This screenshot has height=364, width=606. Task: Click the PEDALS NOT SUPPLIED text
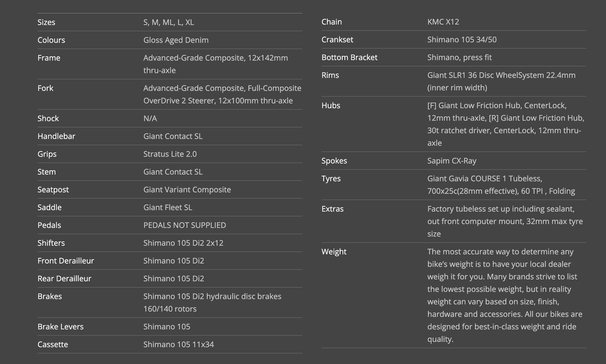(x=184, y=225)
